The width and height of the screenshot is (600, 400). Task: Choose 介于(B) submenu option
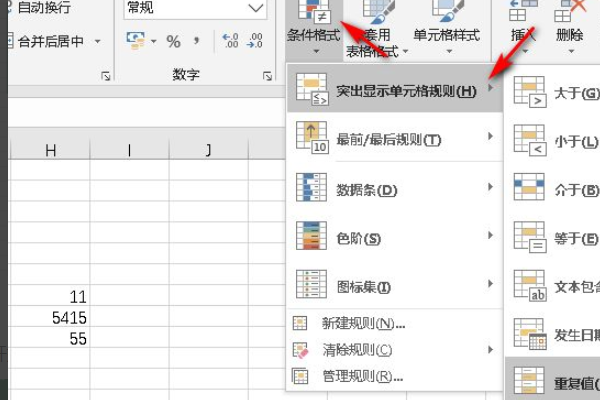coord(553,188)
